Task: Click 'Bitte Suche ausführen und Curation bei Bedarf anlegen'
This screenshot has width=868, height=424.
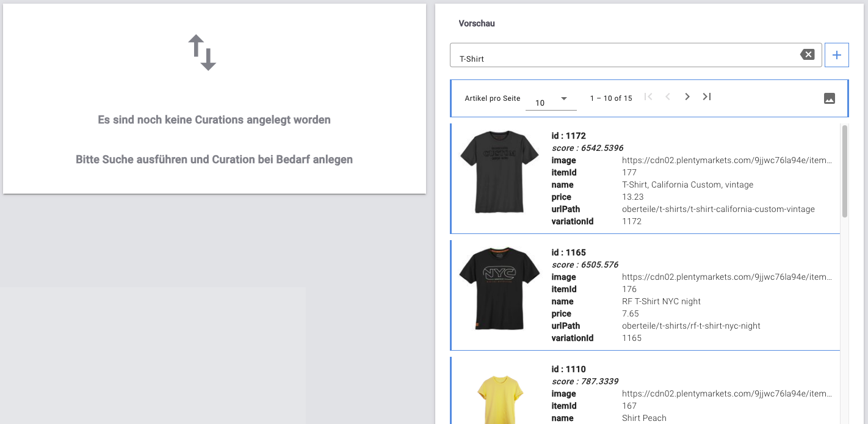Action: pos(214,159)
